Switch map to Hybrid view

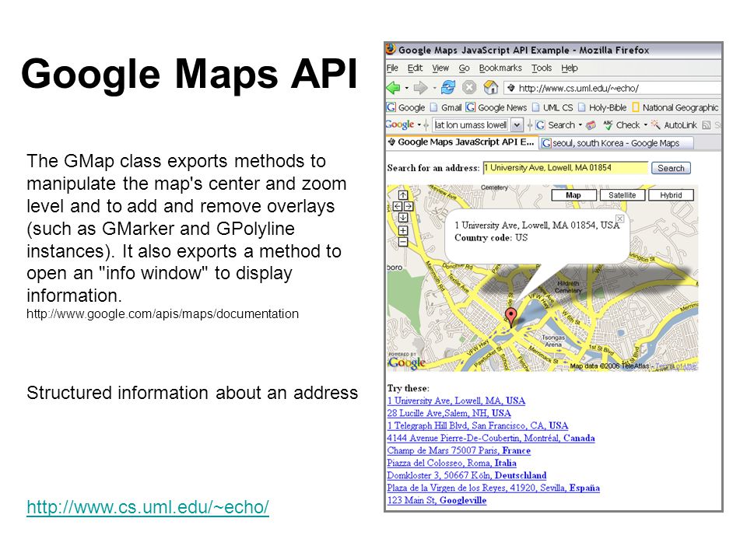click(x=671, y=195)
